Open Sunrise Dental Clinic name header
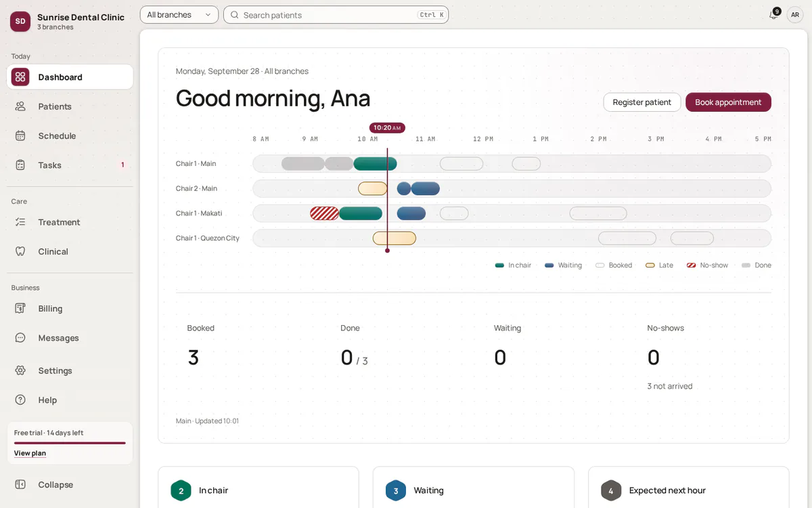 (x=81, y=17)
